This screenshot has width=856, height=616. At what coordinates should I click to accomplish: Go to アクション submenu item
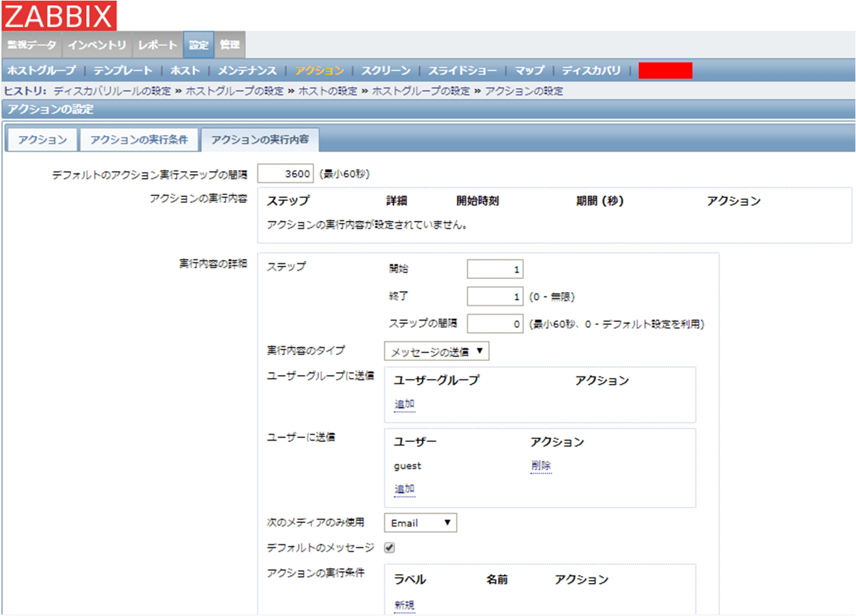pyautogui.click(x=319, y=71)
